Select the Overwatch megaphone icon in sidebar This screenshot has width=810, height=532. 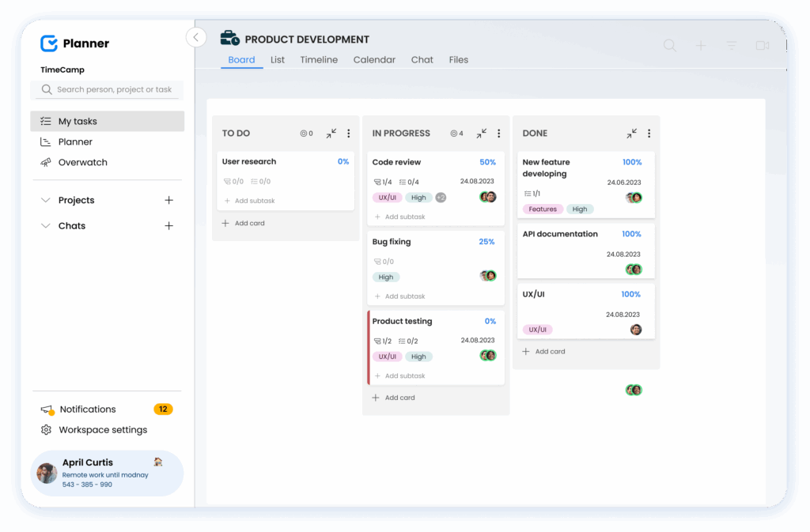click(x=47, y=162)
